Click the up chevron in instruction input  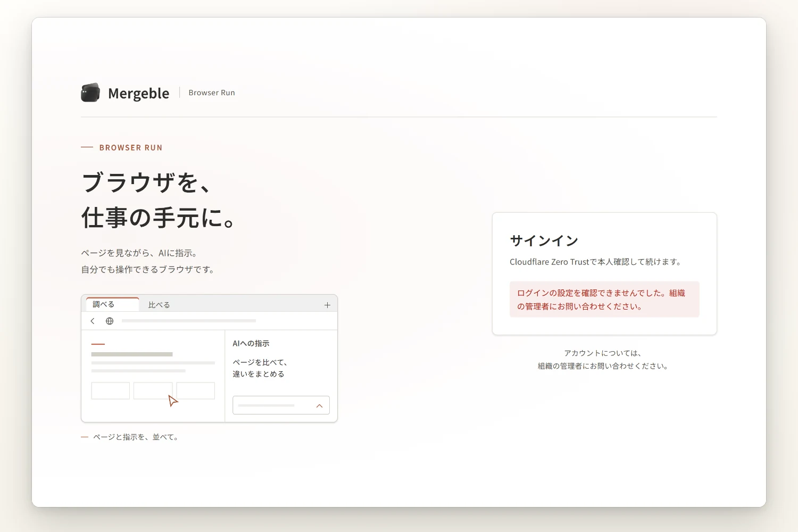[x=319, y=405]
